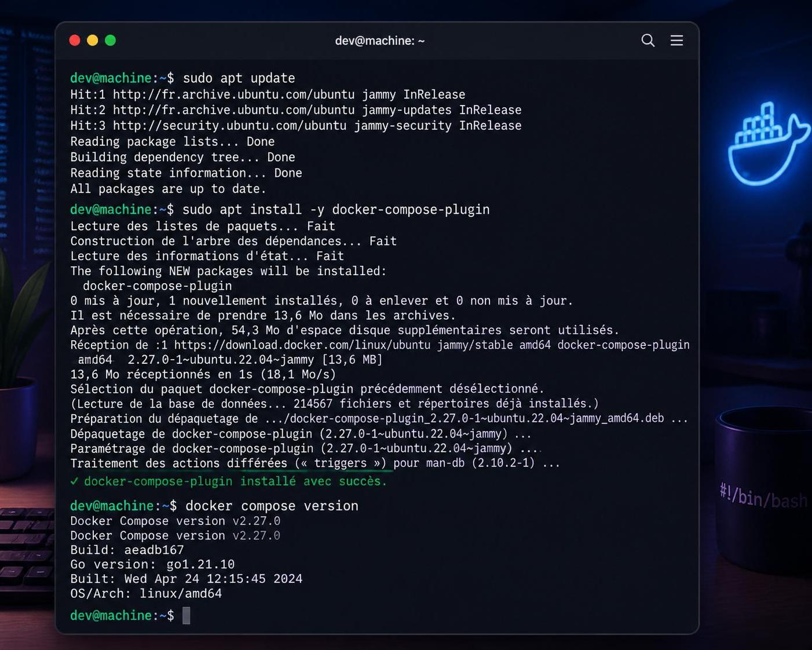Click the first 'Docker Compose version v2.27.0' line
Screen dimensions: 812x650
pyautogui.click(x=175, y=521)
